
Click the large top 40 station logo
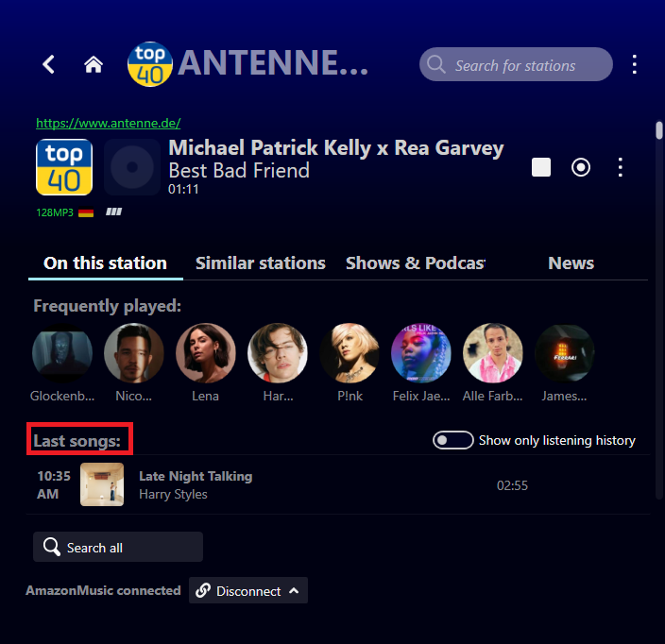(x=64, y=167)
